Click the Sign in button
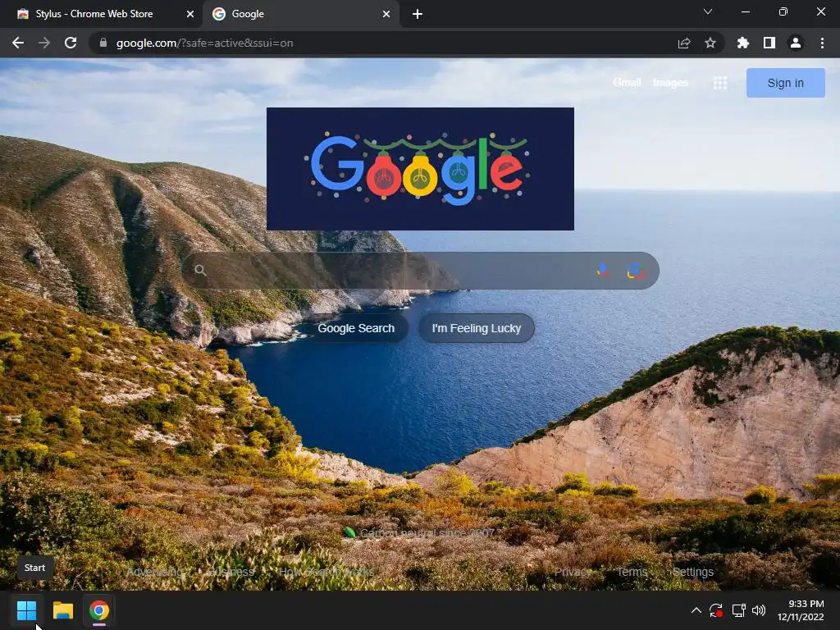This screenshot has width=840, height=630. point(785,83)
